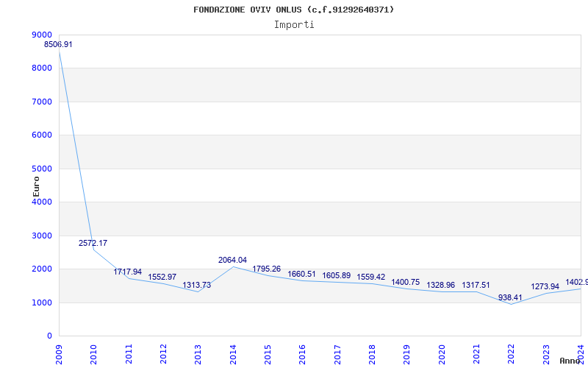
Task: Click year 2009 on the x-axis
Action: [x=60, y=350]
